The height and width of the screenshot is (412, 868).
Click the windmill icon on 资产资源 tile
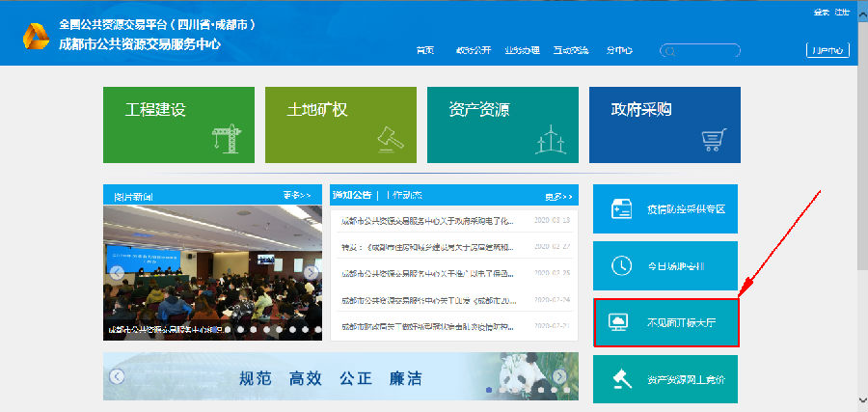tap(551, 139)
